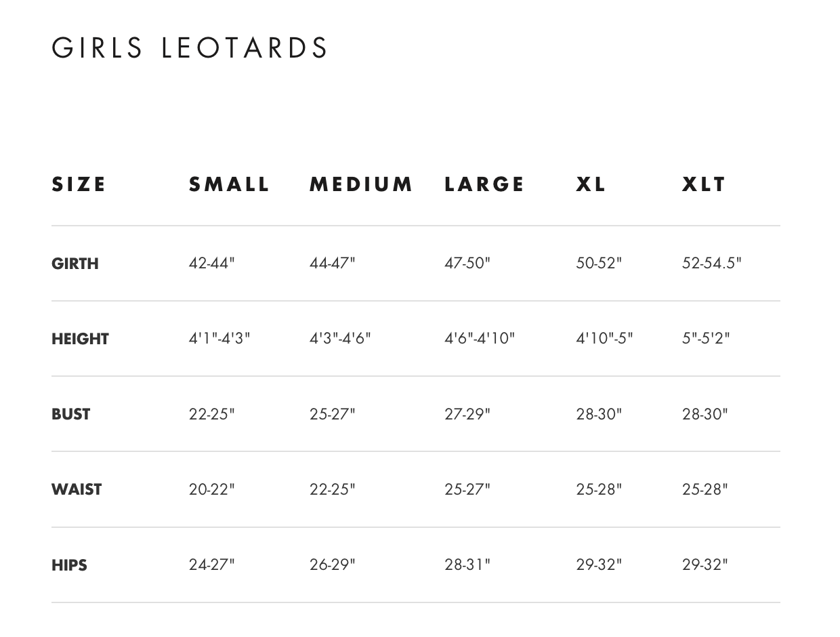Click the HEIGHT row label

tap(80, 339)
